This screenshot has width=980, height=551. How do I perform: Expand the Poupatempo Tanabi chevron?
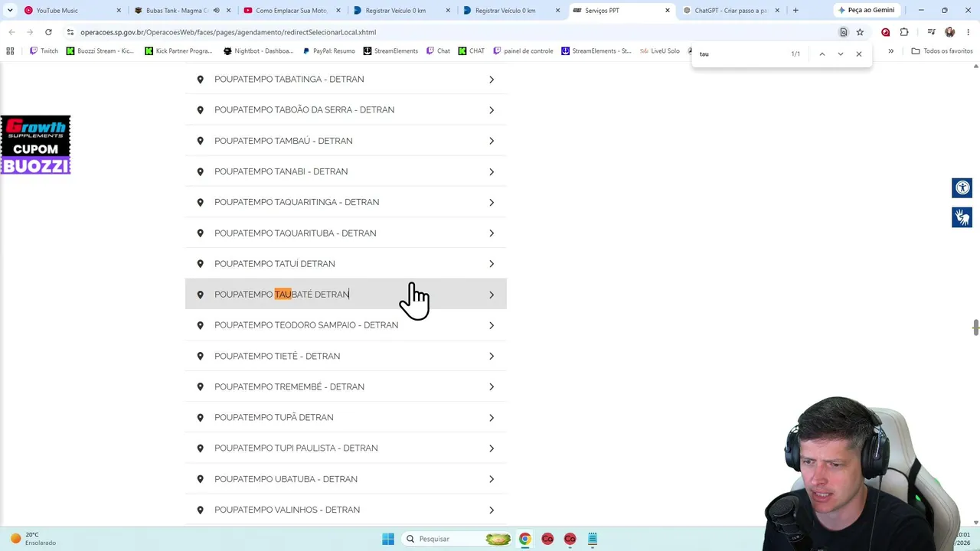(492, 171)
